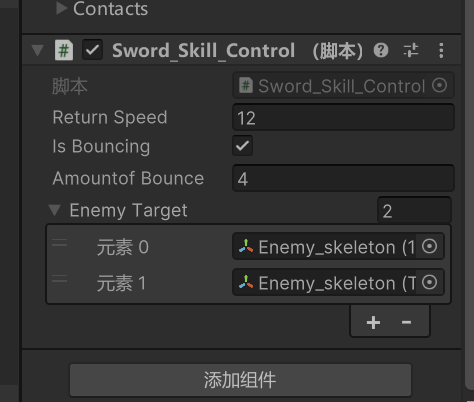The width and height of the screenshot is (474, 402).
Task: Select the Enemy_skeleton reference in element 0
Action: 327,247
